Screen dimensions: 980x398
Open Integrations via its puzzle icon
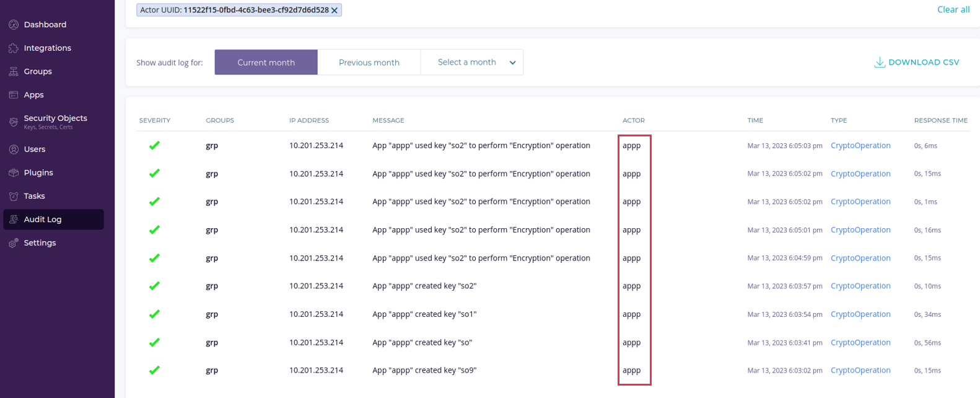pos(14,48)
